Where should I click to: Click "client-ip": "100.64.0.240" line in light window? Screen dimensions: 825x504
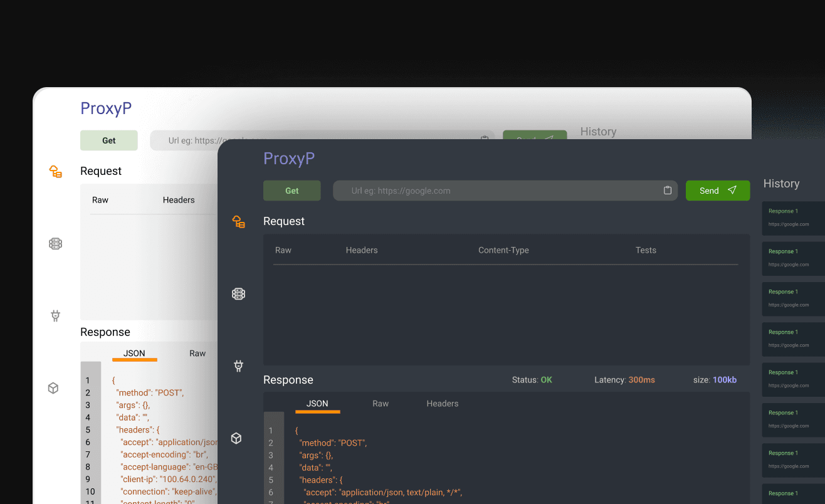click(x=169, y=480)
